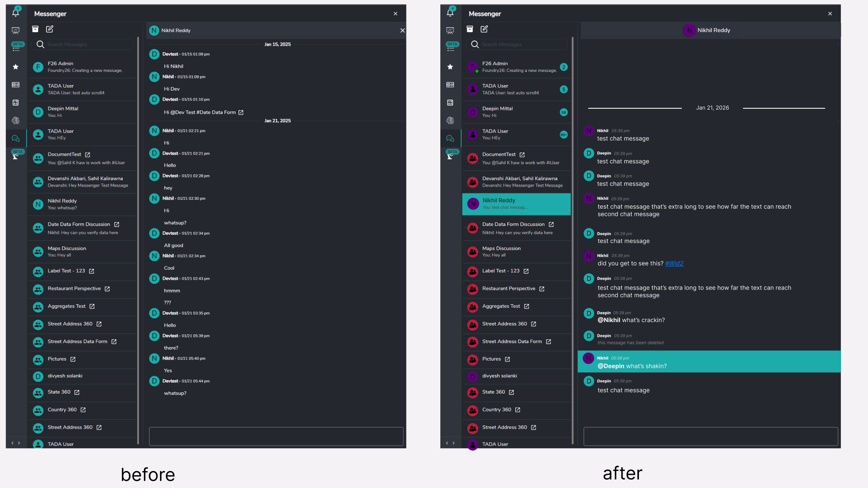
Task: Select highlighted Nikhil Reddy conversation in after panel
Action: pyautogui.click(x=516, y=204)
